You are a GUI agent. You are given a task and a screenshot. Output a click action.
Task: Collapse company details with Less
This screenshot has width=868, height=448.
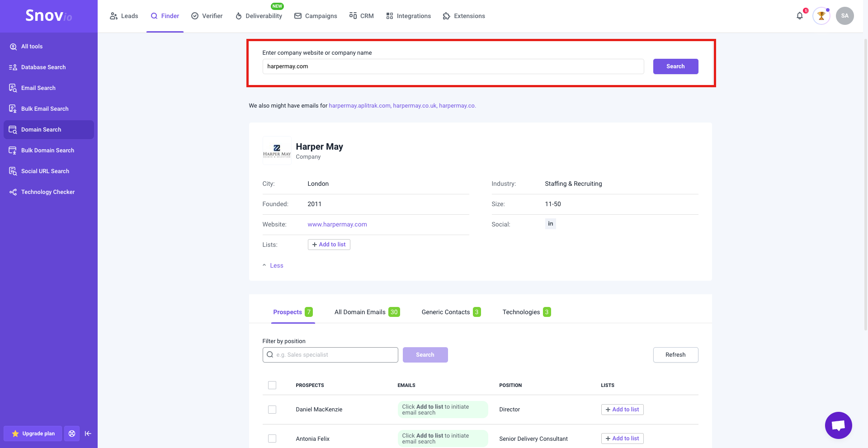(x=273, y=265)
